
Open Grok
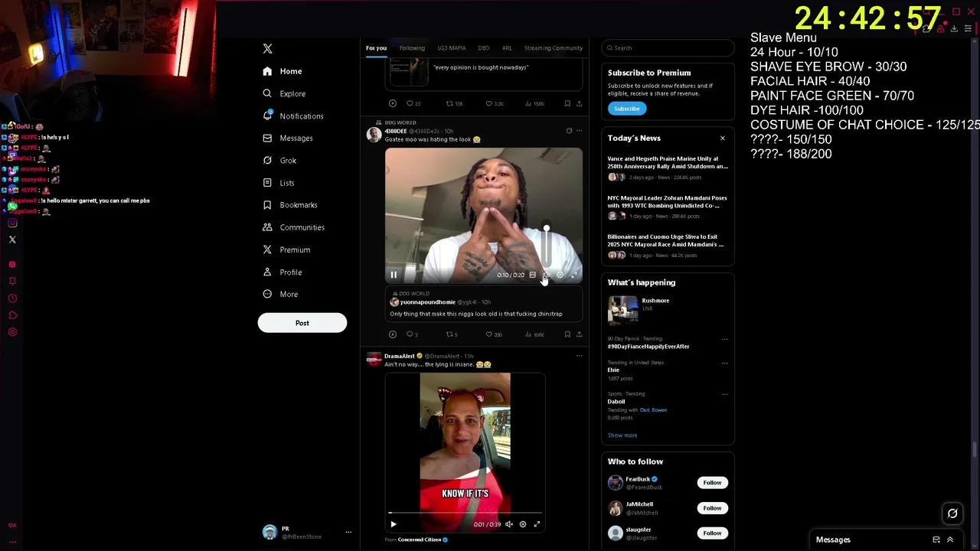click(x=279, y=160)
